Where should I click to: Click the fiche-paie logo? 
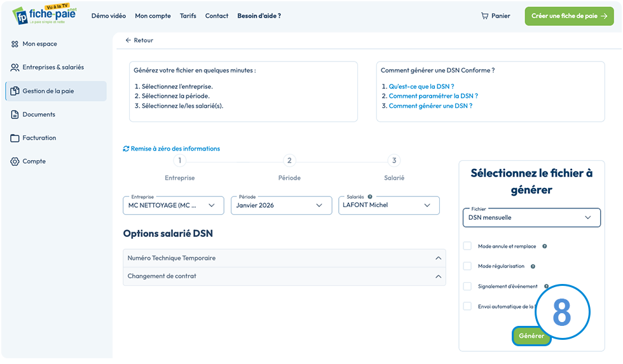coord(44,15)
